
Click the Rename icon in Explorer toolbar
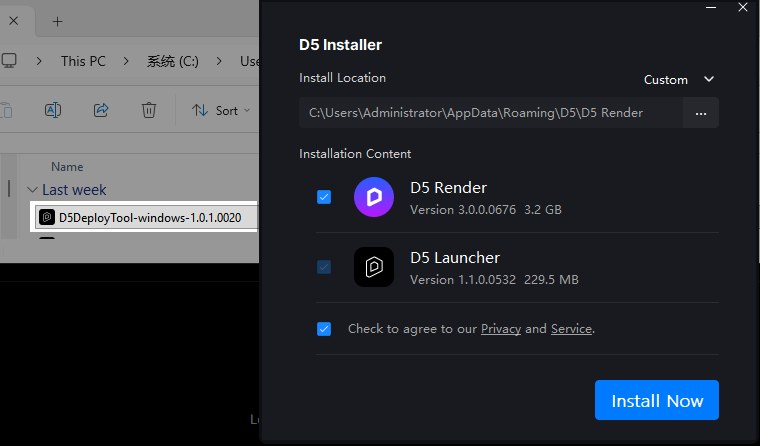click(53, 111)
